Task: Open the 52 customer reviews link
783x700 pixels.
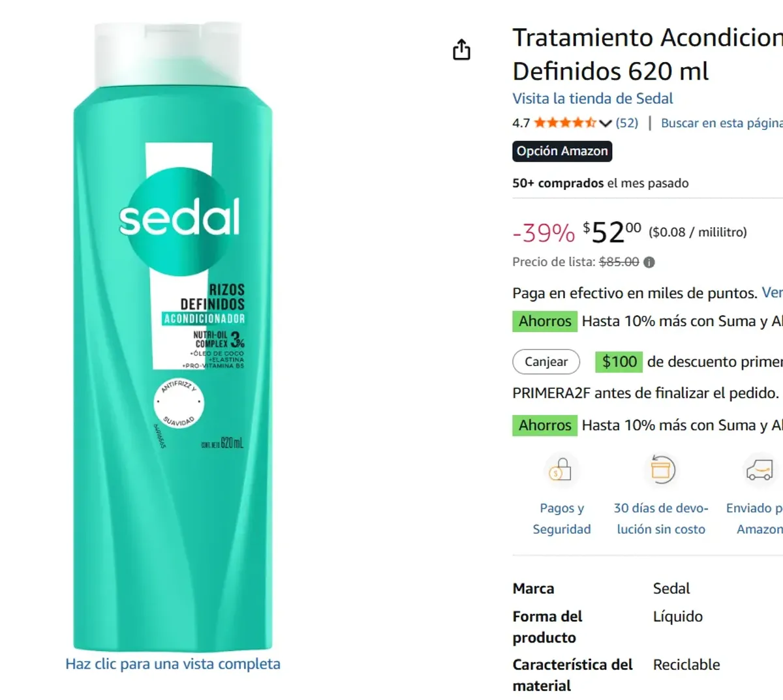Action: pos(627,123)
